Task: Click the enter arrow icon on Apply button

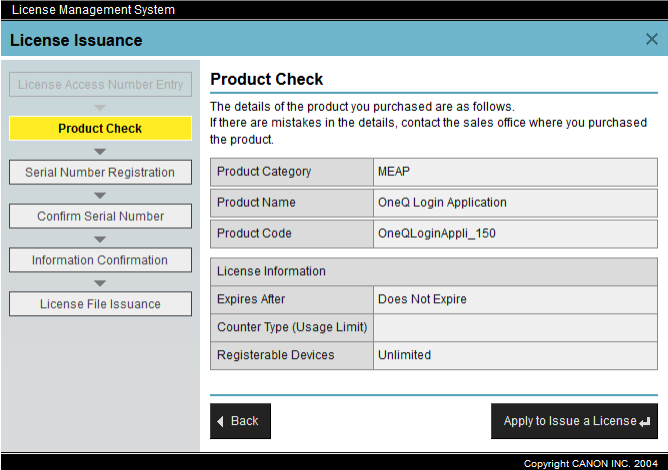Action: click(x=645, y=421)
